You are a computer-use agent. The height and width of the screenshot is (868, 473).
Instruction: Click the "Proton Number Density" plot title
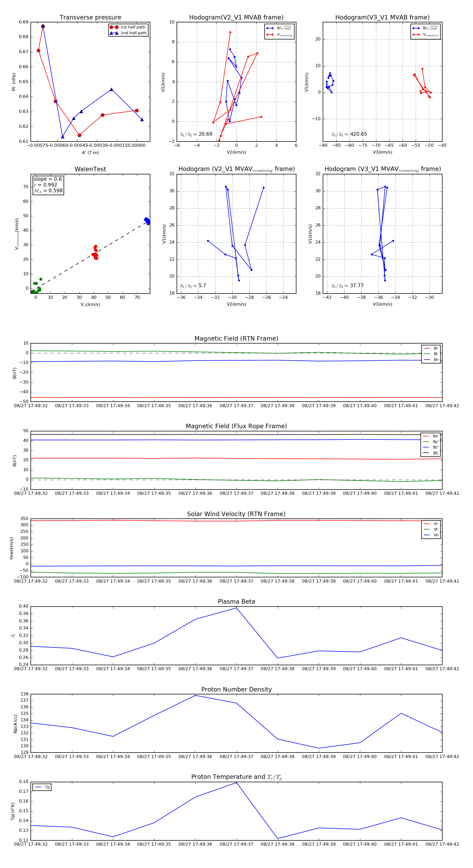point(236,689)
